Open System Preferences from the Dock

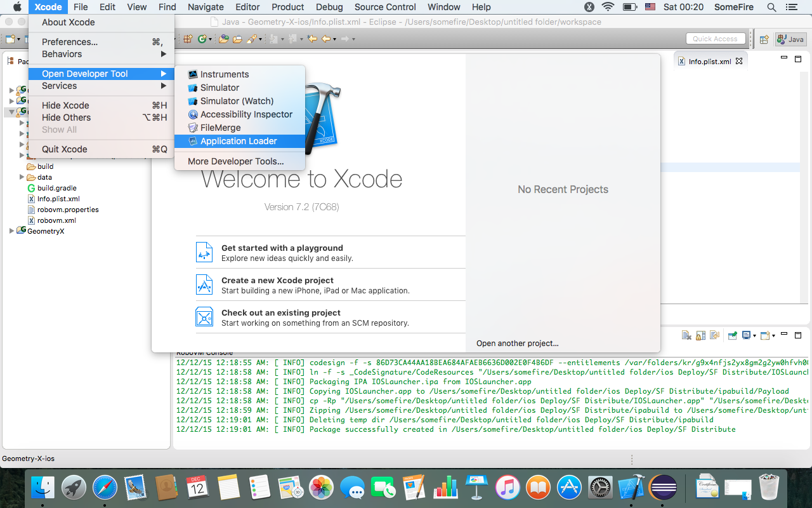600,488
